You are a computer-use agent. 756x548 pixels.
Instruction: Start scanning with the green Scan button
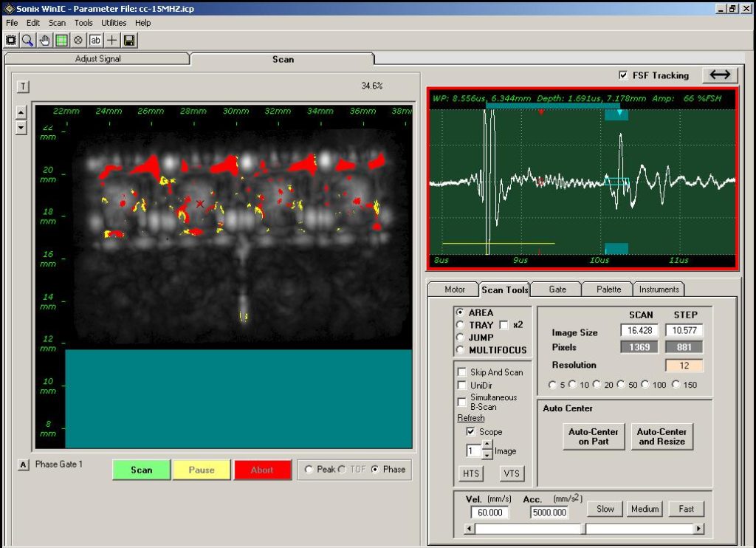click(x=140, y=469)
